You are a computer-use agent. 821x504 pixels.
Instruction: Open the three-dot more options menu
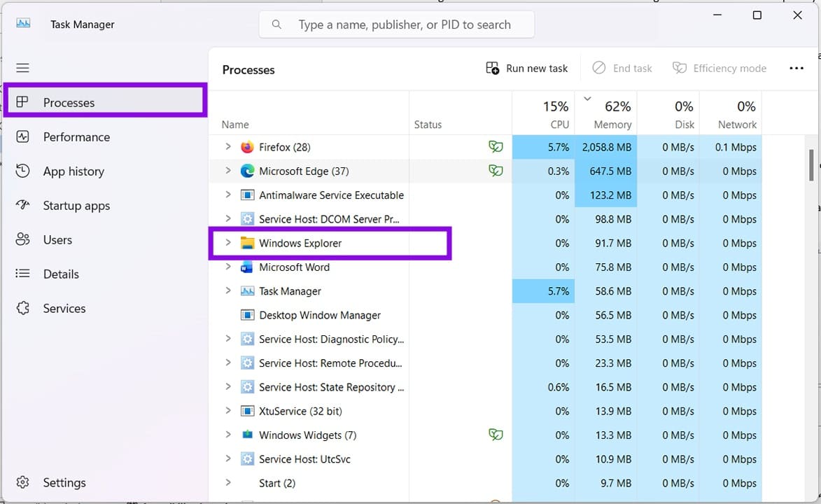pos(797,68)
